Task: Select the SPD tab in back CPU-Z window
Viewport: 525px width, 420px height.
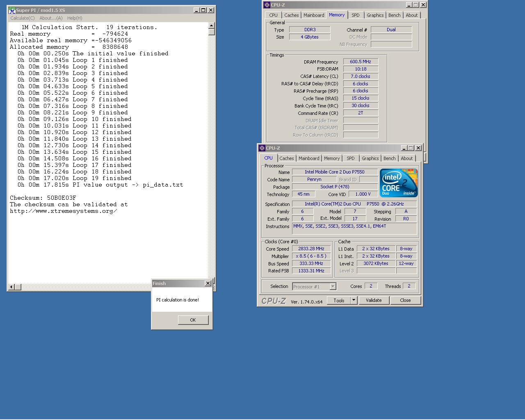Action: click(x=356, y=15)
